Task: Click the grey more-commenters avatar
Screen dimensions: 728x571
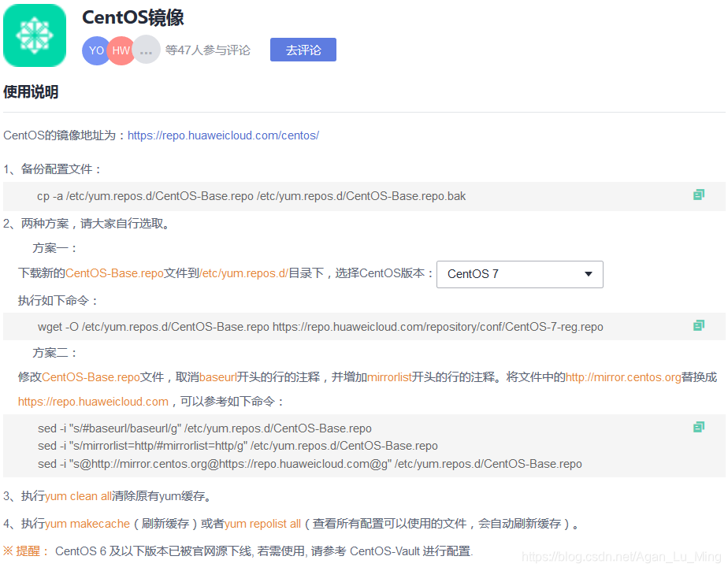Action: (147, 50)
